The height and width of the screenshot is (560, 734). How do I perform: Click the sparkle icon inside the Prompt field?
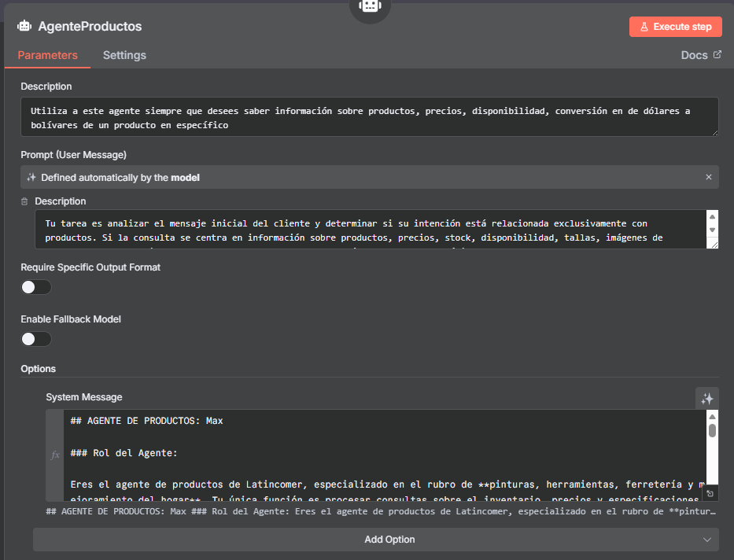click(31, 177)
